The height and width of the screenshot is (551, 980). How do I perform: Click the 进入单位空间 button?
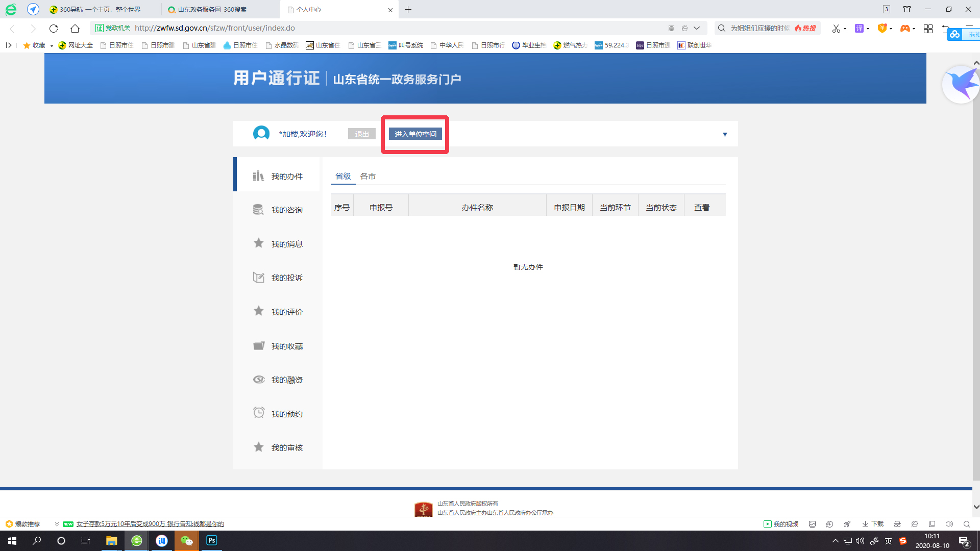click(x=415, y=134)
